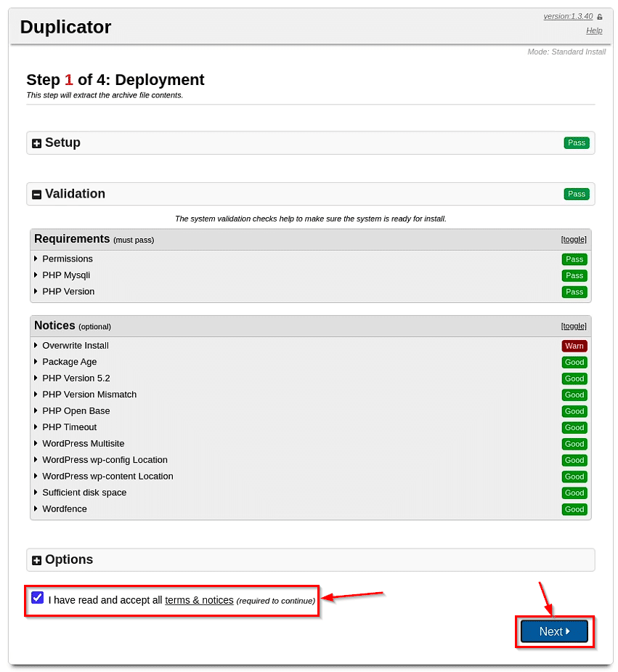Click the Validation section Pass badge
This screenshot has height=672, width=618.
(x=577, y=194)
